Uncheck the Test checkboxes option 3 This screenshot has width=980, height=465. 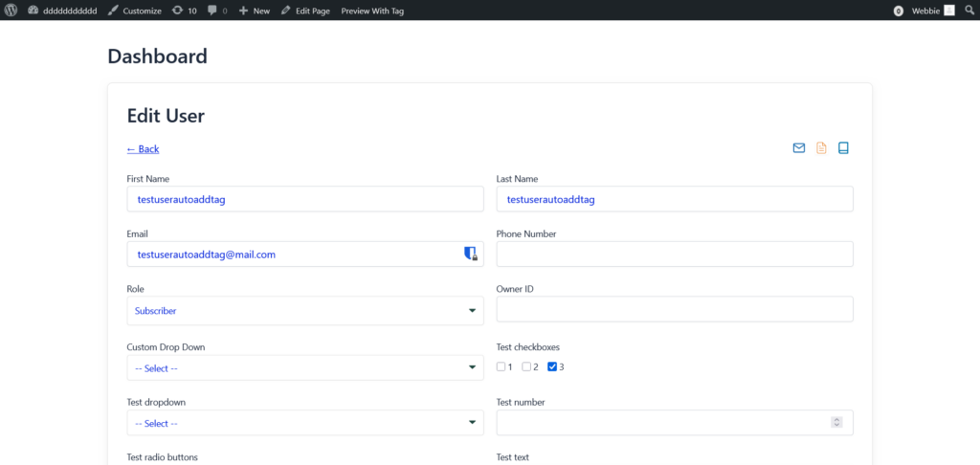tap(552, 366)
